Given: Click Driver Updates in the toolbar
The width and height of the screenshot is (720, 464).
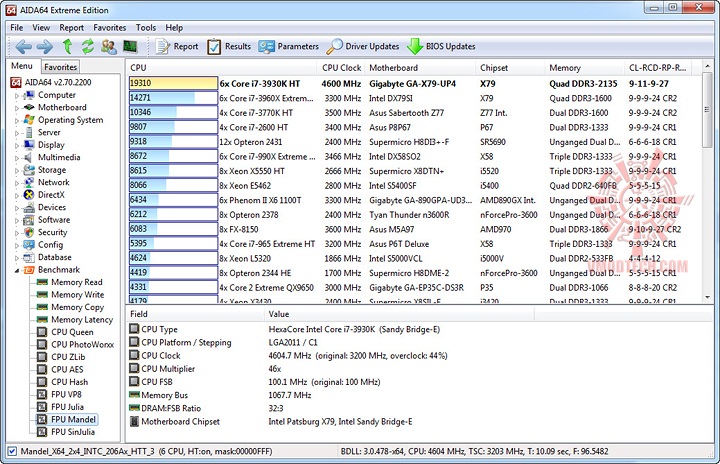Looking at the screenshot, I should (x=363, y=46).
